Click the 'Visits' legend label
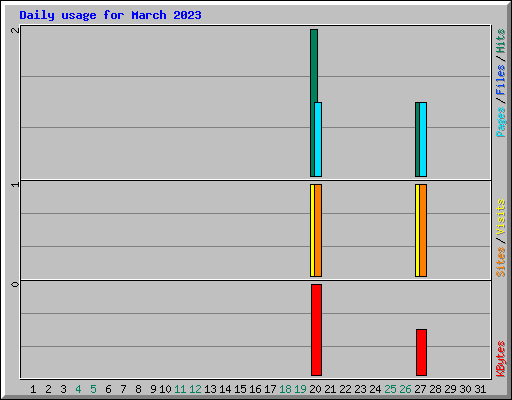 click(501, 217)
